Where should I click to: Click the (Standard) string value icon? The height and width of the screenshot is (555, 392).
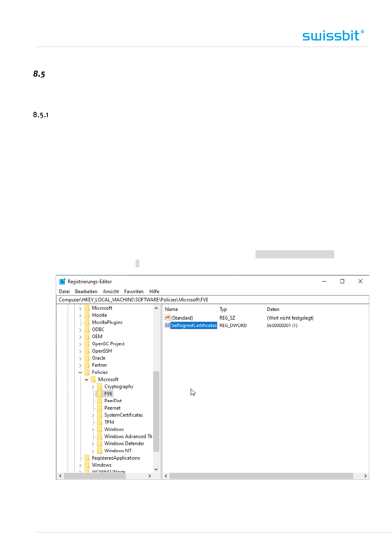(x=167, y=318)
